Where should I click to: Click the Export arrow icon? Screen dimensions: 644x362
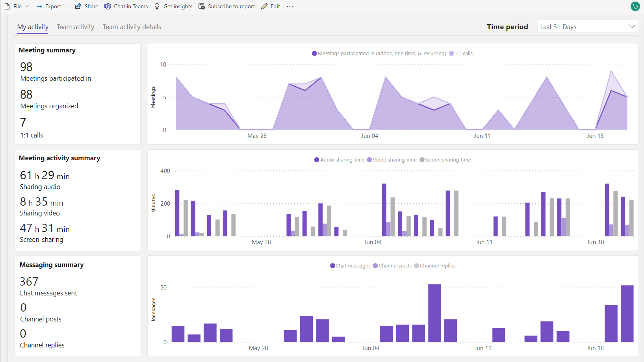coord(39,6)
